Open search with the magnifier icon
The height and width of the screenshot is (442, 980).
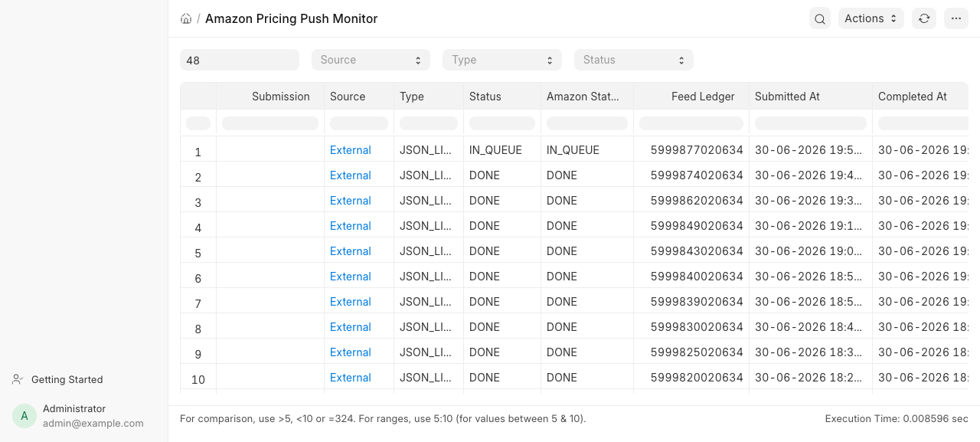pos(820,18)
